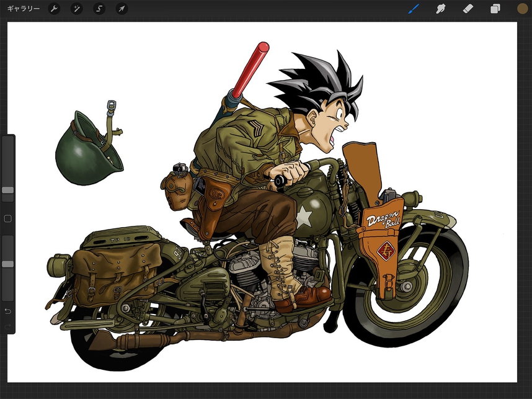The height and width of the screenshot is (399, 532).
Task: Open the Adjustments magic wand menu
Action: 77,9
